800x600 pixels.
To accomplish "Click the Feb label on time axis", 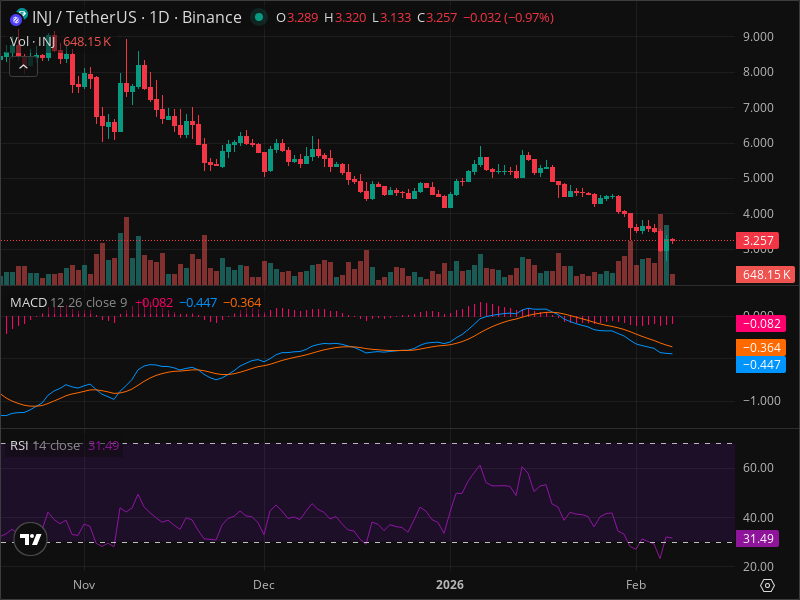I will coord(636,585).
